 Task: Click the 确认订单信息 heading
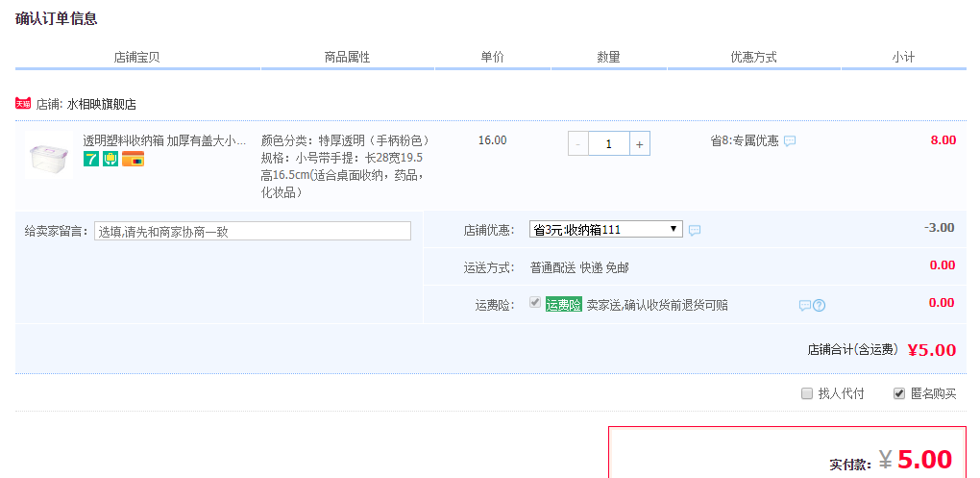[57, 18]
